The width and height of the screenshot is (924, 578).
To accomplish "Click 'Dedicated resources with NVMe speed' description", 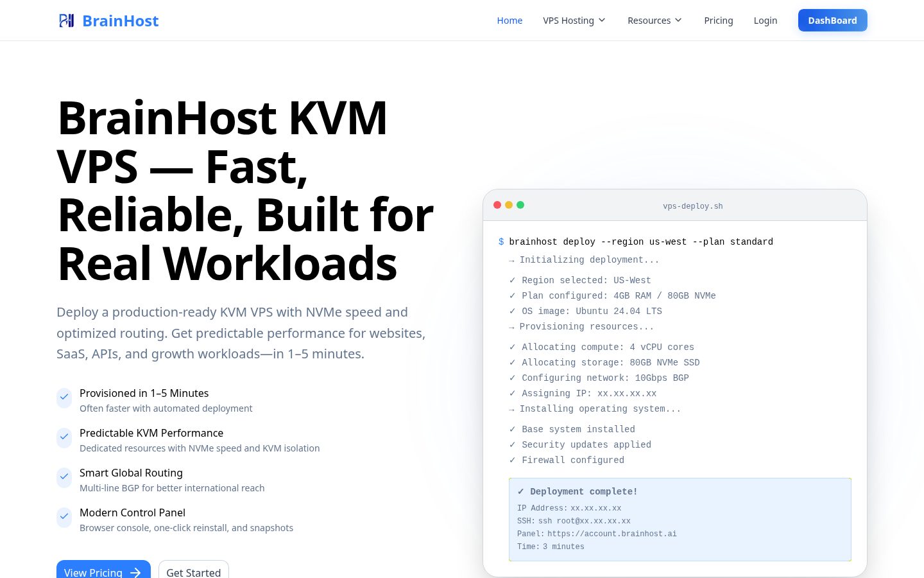I will point(200,448).
